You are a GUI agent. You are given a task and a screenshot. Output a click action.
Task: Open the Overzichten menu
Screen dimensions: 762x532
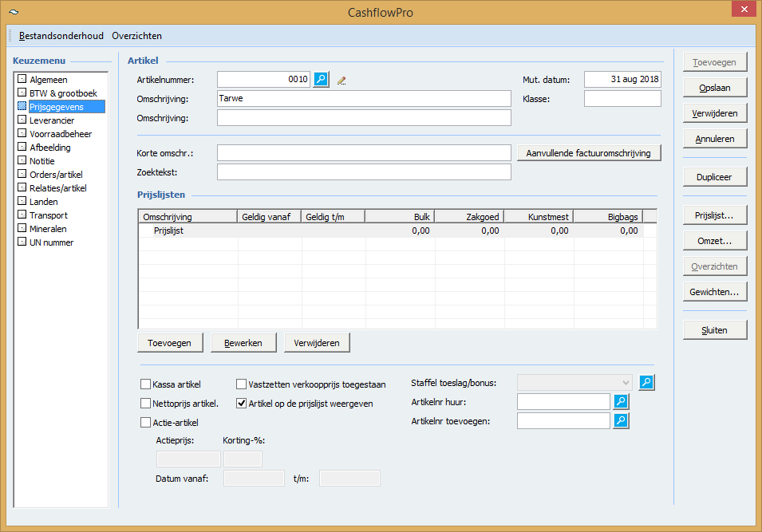pyautogui.click(x=136, y=36)
